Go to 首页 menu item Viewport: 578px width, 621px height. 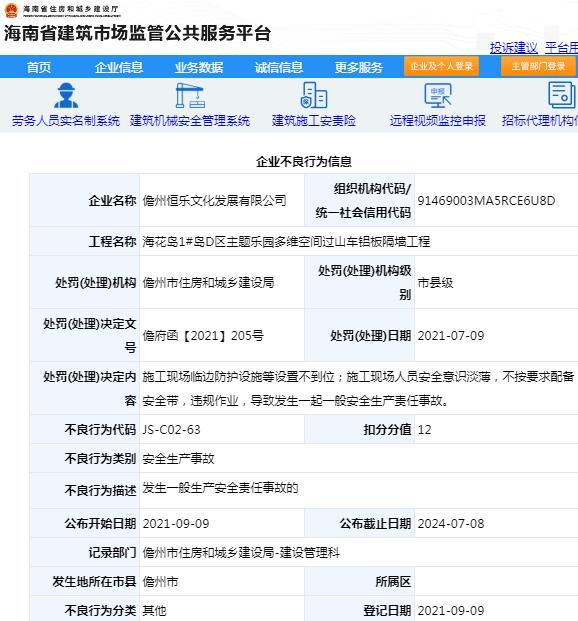click(x=39, y=67)
